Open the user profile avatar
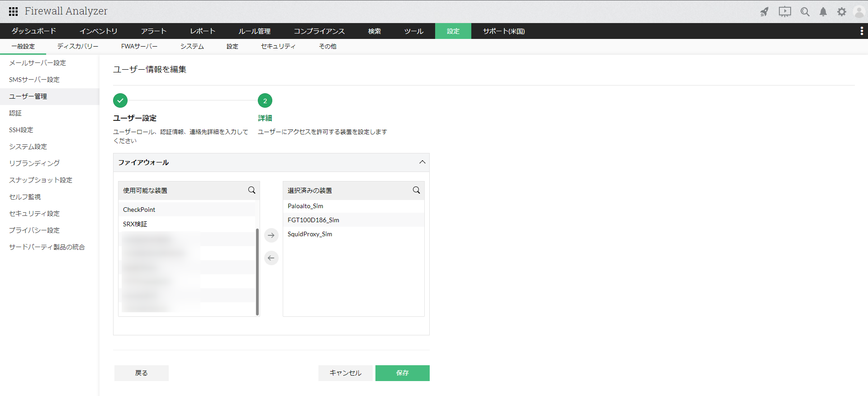The width and height of the screenshot is (868, 396). 859,12
